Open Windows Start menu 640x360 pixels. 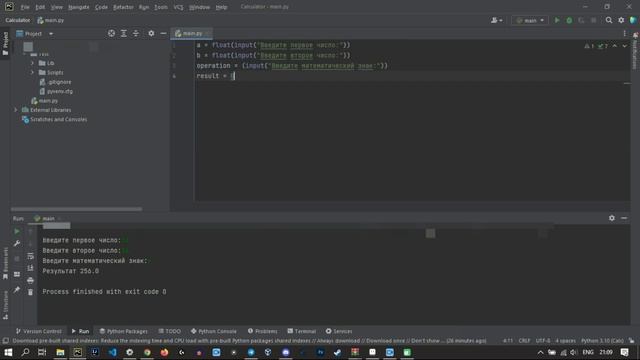coord(8,352)
